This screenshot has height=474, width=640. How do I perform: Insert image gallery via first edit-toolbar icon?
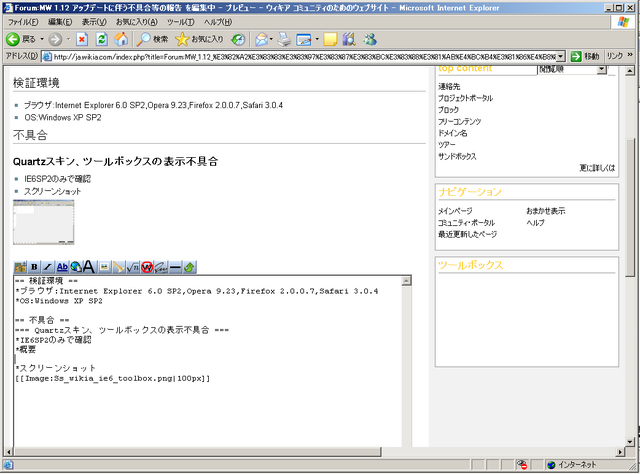[20, 267]
